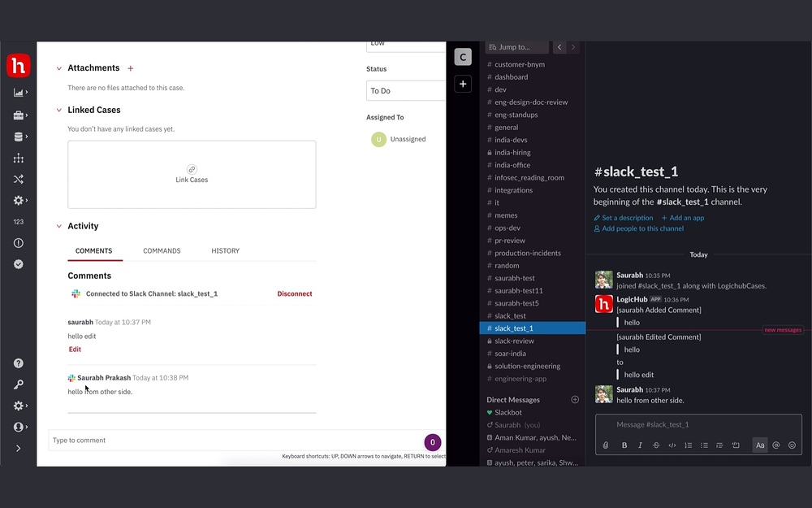Click the shuffle arrows icon in sidebar

tap(18, 180)
